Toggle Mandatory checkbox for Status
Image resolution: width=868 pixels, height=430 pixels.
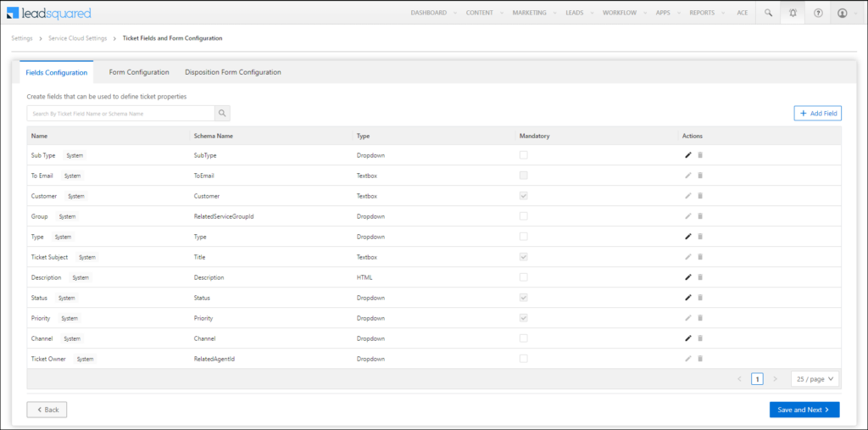523,298
